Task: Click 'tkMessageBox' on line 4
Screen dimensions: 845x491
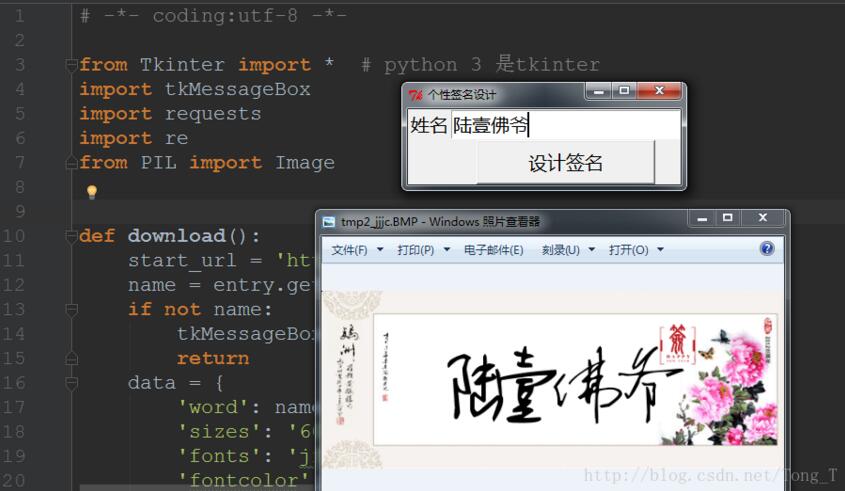Action: coord(238,89)
